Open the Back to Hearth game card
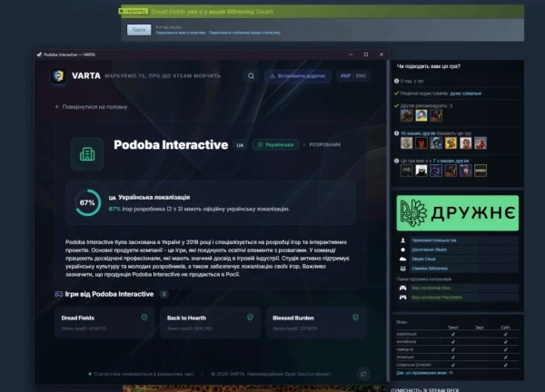The image size is (545, 392). [210, 322]
